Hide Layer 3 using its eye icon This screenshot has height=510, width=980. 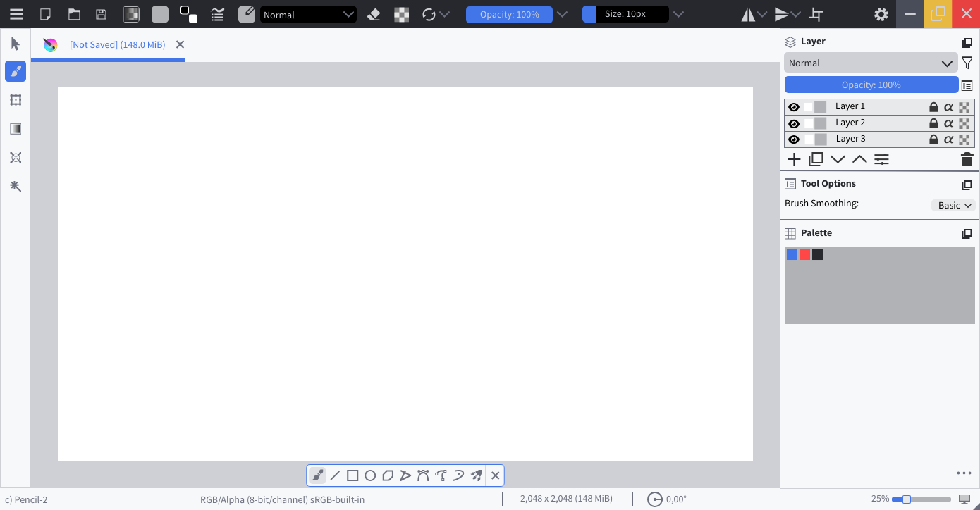(794, 139)
